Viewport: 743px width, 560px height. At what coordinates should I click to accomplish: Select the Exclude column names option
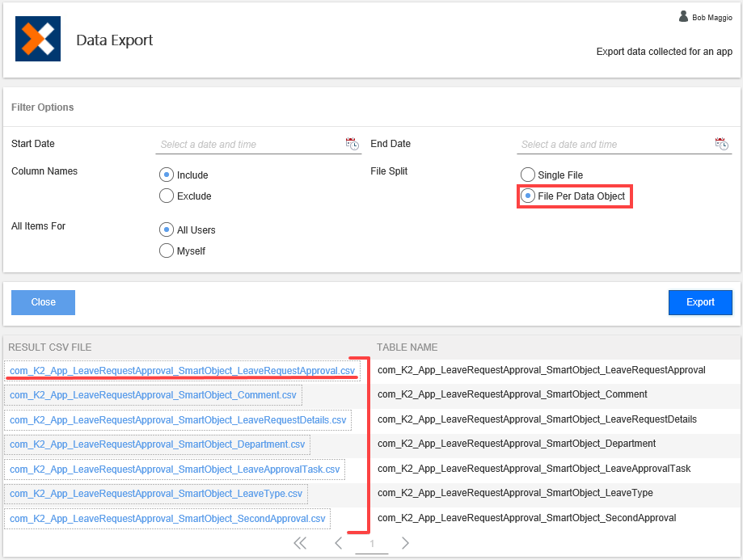click(166, 196)
